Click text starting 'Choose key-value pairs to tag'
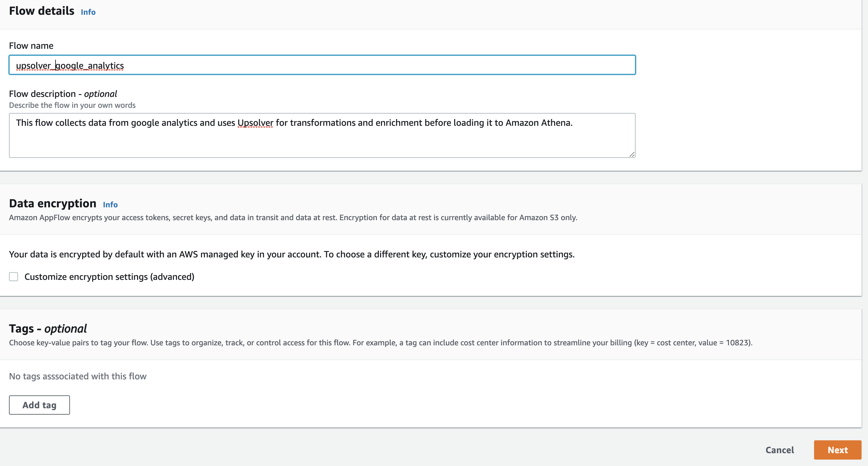The width and height of the screenshot is (868, 466). (x=380, y=343)
